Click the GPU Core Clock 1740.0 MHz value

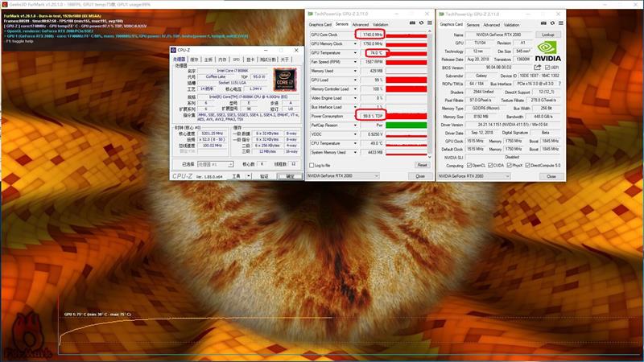coord(372,35)
